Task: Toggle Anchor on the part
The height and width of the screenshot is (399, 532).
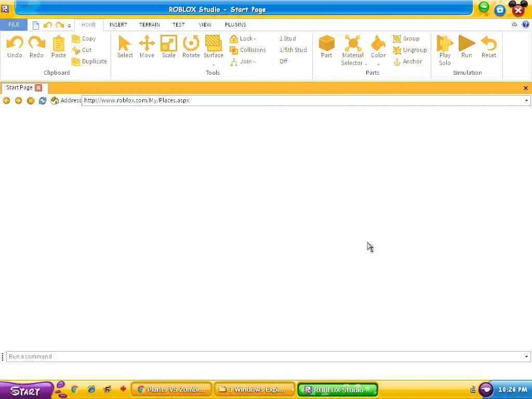Action: 407,61
